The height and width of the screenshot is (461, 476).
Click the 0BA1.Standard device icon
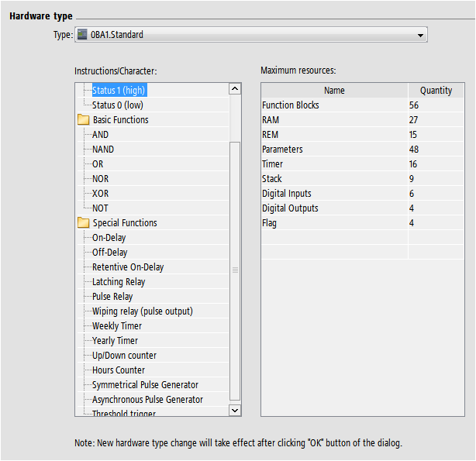pos(83,35)
